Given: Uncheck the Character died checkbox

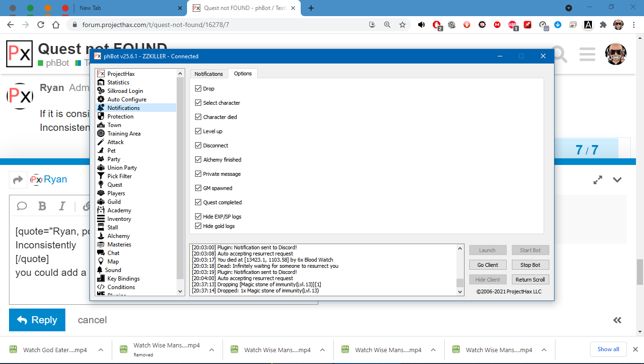Looking at the screenshot, I should tap(198, 117).
